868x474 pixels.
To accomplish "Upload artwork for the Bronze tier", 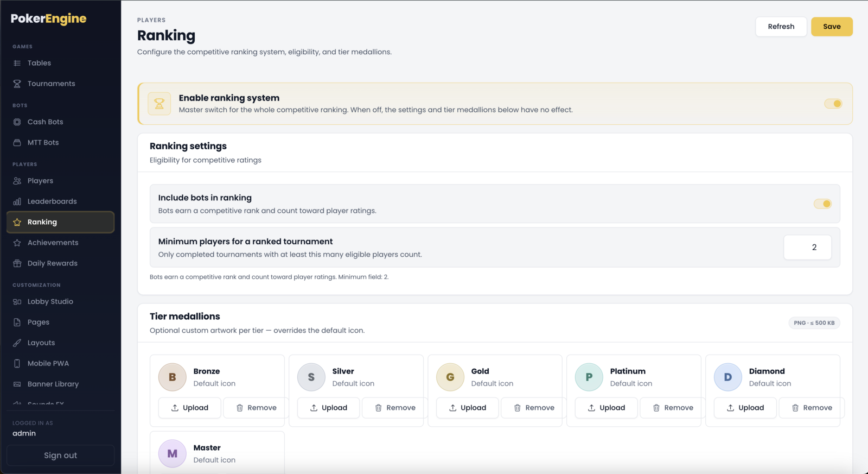I will [189, 408].
